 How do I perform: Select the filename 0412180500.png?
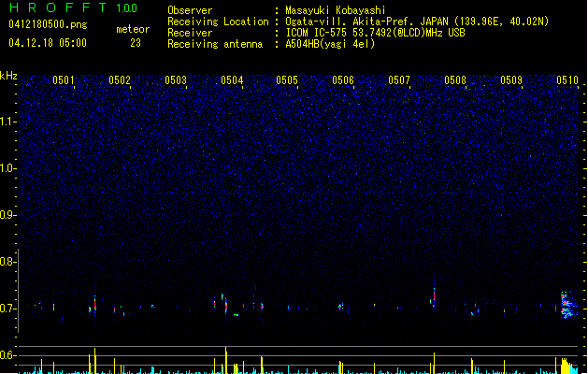click(x=48, y=24)
